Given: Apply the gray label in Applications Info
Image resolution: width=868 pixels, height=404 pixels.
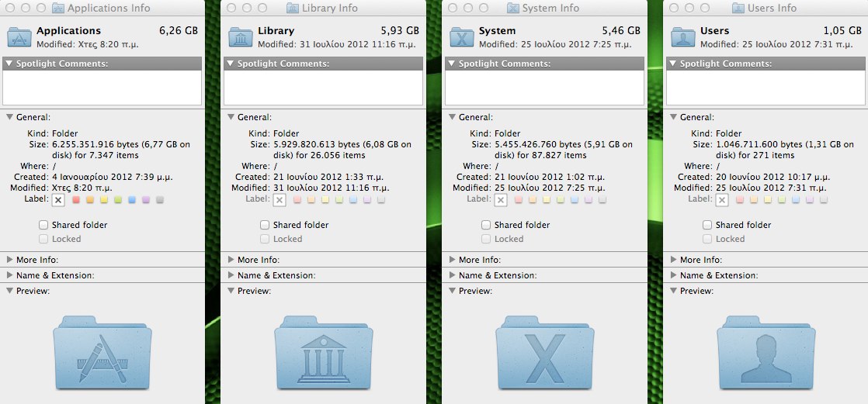Looking at the screenshot, I should [160, 200].
